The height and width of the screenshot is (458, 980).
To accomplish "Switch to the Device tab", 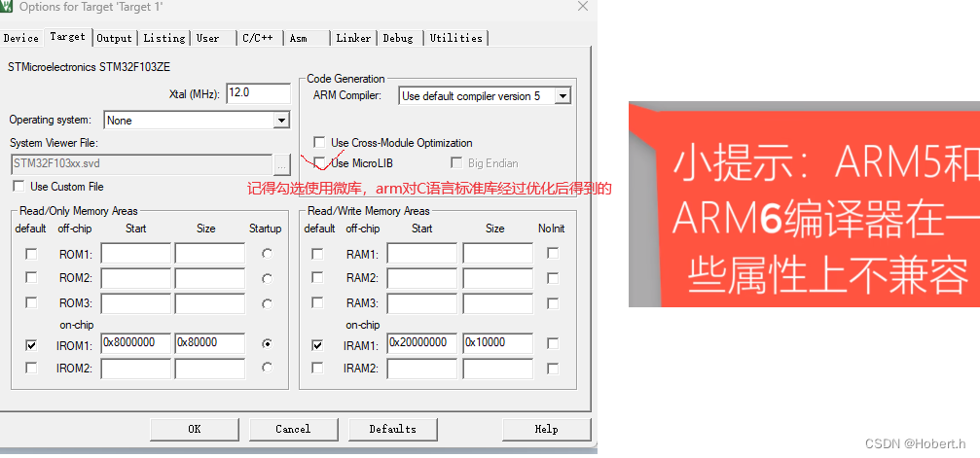I will [x=21, y=38].
